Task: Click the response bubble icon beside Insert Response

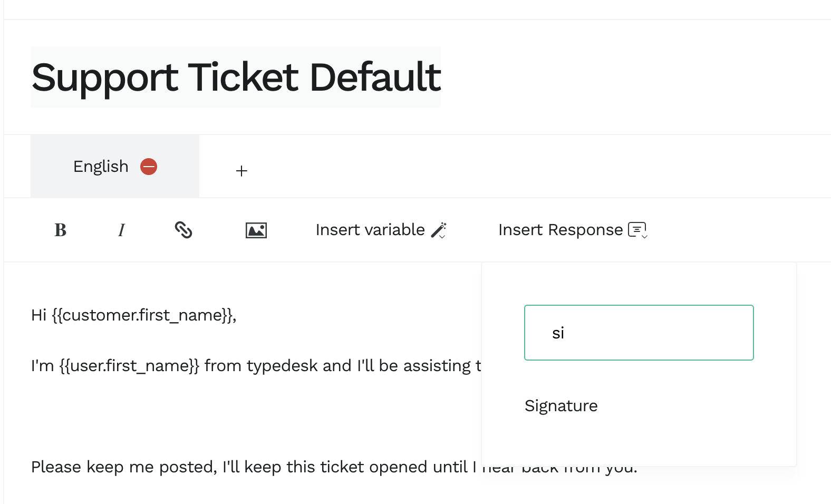Action: [637, 230]
